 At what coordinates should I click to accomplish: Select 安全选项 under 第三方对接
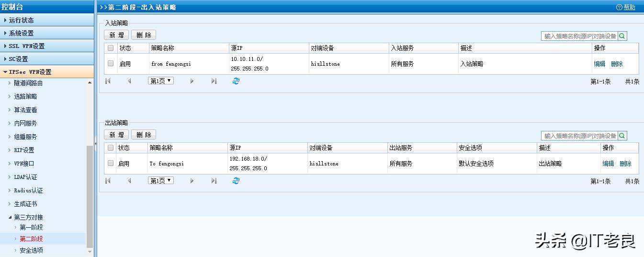pos(31,250)
